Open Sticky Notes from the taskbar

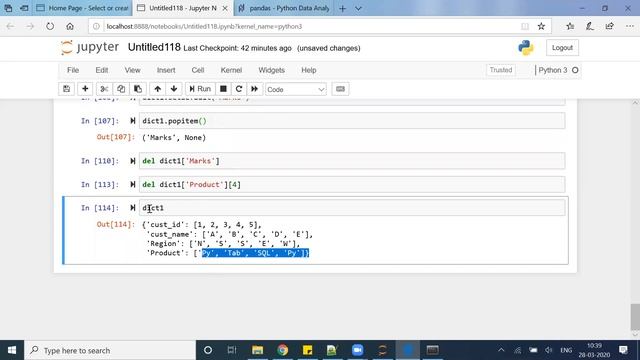click(x=307, y=350)
